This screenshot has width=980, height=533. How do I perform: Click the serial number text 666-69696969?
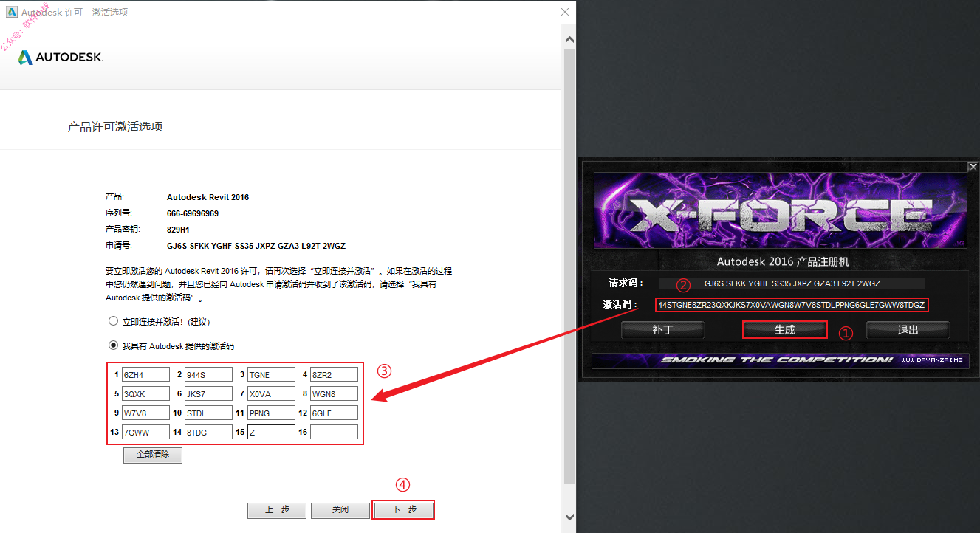pyautogui.click(x=193, y=213)
